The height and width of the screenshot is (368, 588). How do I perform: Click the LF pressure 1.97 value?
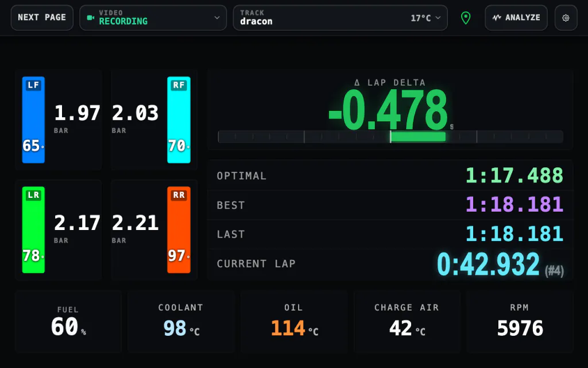78,113
